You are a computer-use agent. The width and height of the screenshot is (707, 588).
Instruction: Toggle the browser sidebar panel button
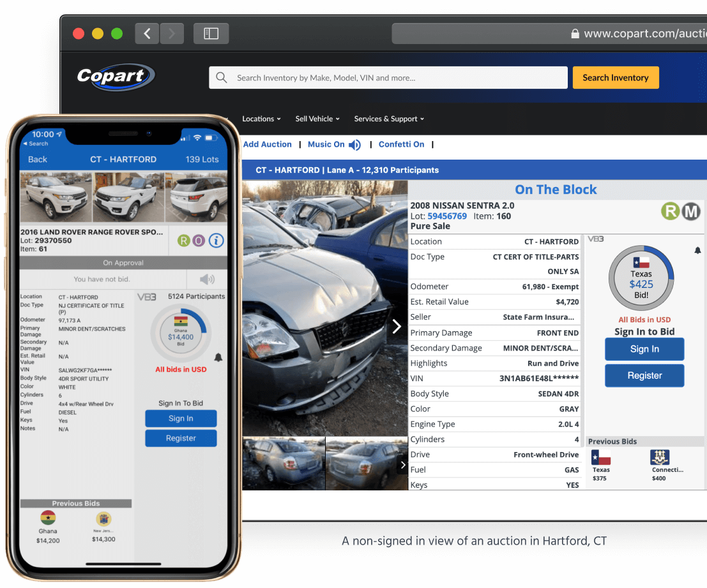tap(211, 33)
